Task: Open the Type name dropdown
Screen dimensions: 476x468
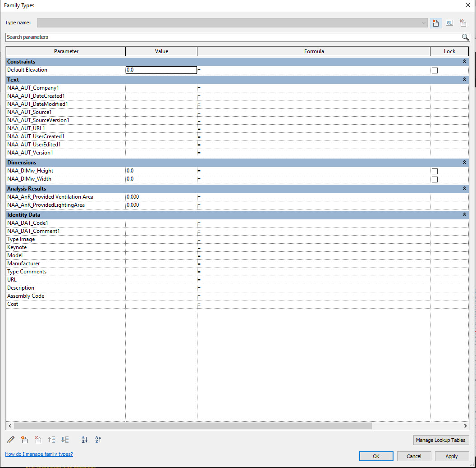Action: [x=423, y=23]
